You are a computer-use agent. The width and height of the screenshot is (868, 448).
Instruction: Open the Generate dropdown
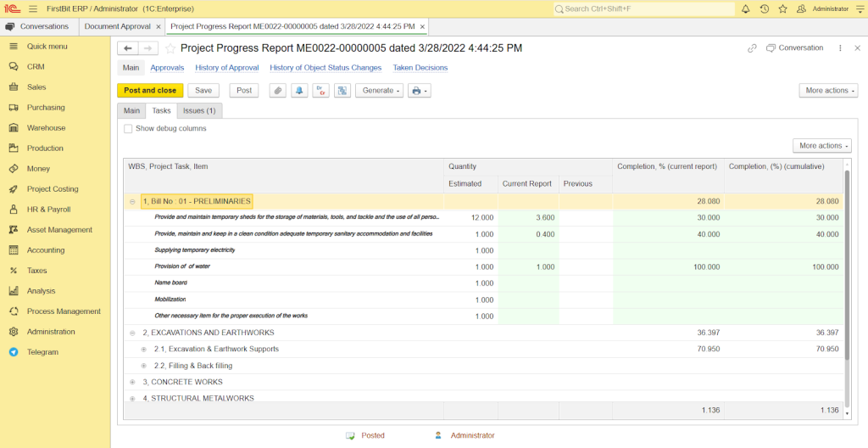(379, 91)
